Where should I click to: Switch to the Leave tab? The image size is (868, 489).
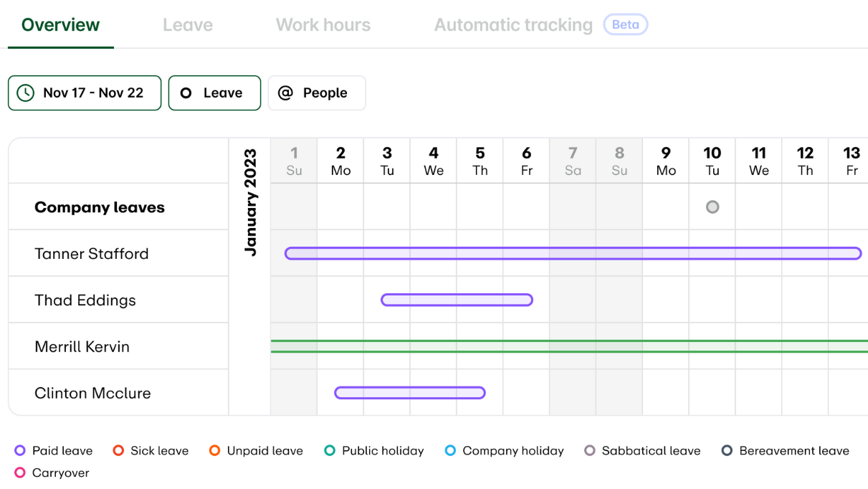click(188, 25)
